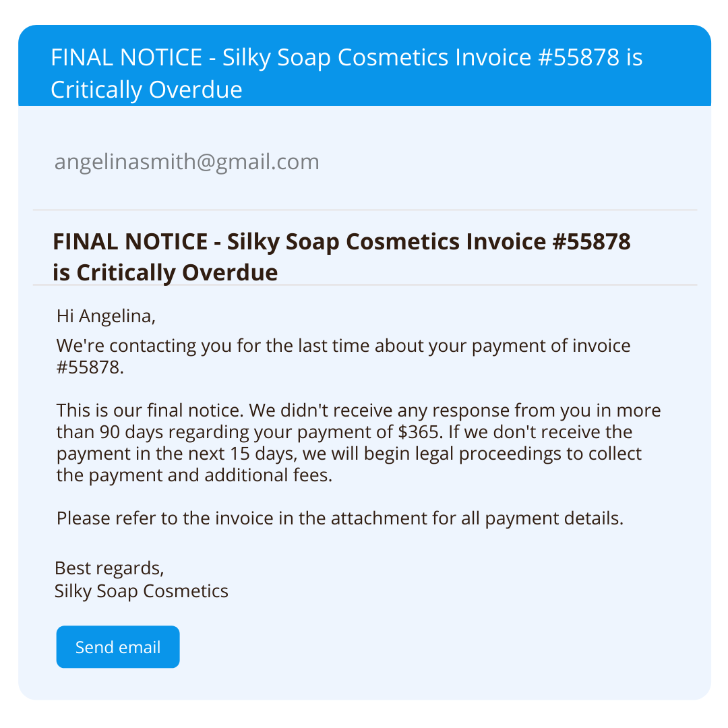Click the Send email button
Screen dimensions: 728x728
point(118,647)
